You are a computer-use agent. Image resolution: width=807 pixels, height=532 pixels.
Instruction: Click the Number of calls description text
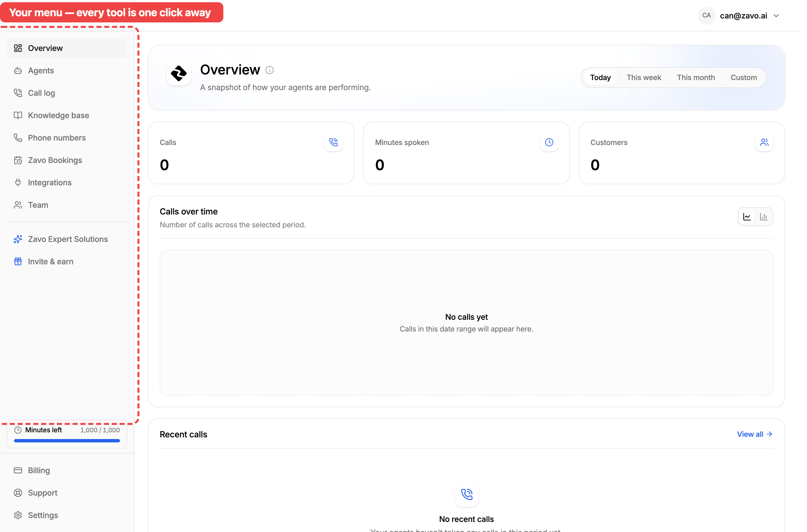[233, 225]
